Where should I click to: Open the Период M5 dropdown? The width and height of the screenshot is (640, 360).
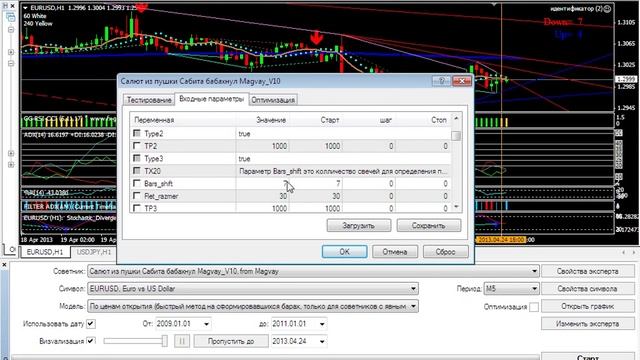[534, 289]
